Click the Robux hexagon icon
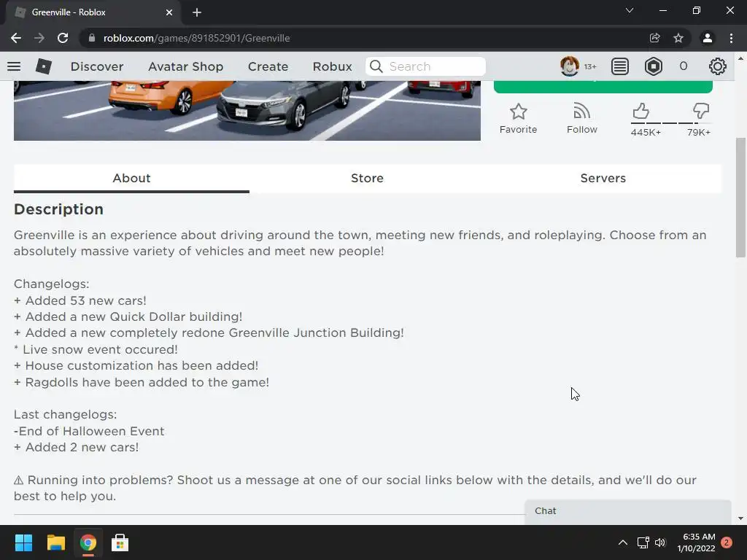 pos(653,66)
